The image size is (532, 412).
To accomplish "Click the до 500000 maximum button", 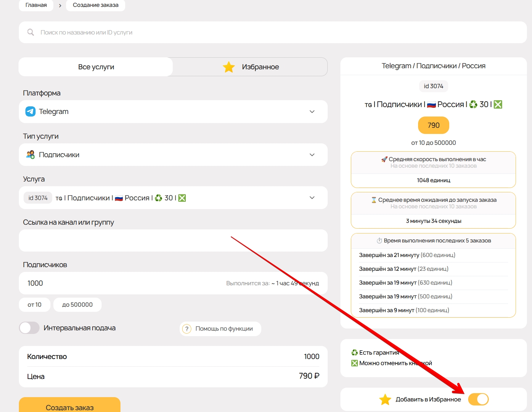I will tap(77, 305).
